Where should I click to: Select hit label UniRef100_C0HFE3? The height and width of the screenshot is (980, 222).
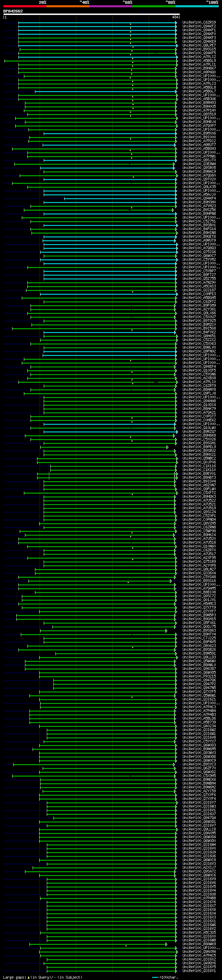(x=199, y=294)
